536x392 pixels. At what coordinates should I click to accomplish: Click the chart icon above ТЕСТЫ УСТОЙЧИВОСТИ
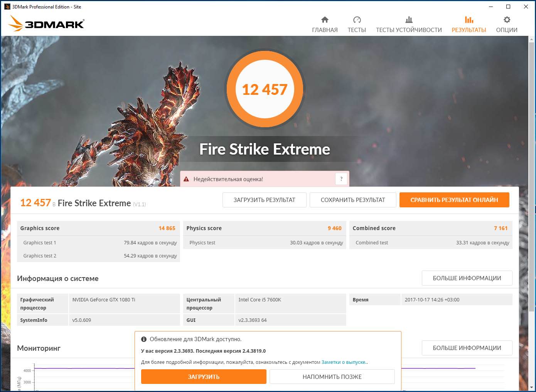click(409, 20)
